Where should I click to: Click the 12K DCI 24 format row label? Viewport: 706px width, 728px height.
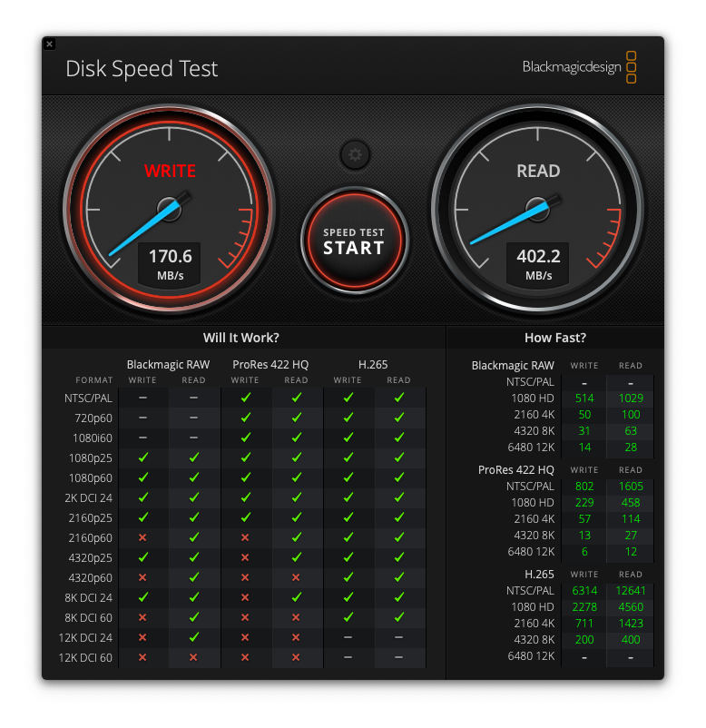tap(85, 638)
